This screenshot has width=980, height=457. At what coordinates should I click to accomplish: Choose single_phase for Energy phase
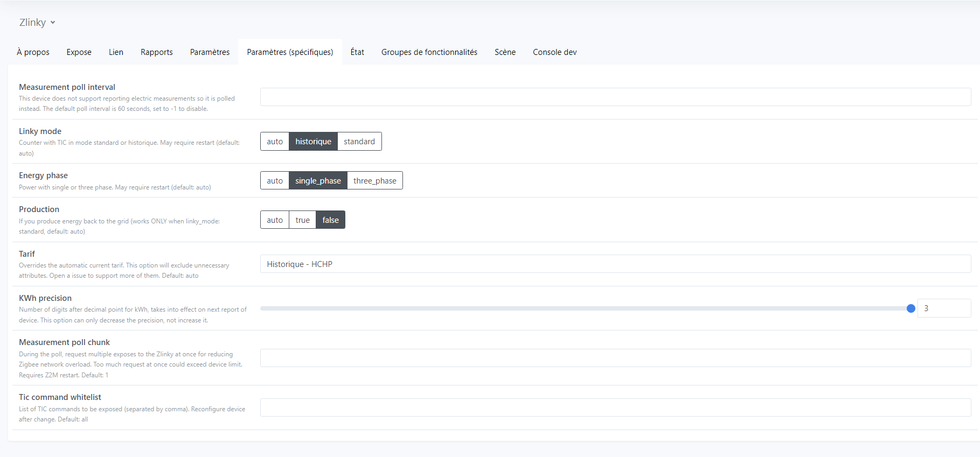[x=318, y=181]
